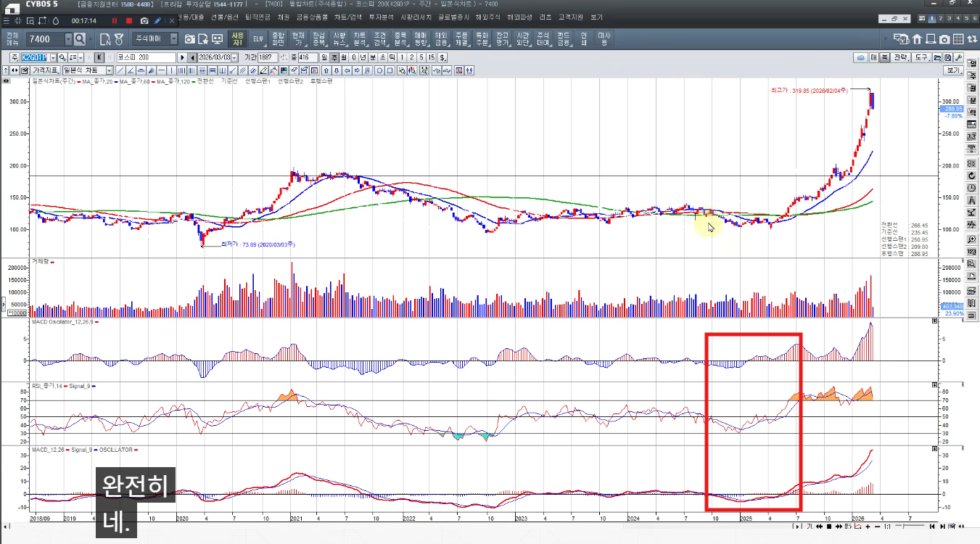This screenshot has height=544, width=980.
Task: Open the ELW toolbar button
Action: tap(258, 38)
